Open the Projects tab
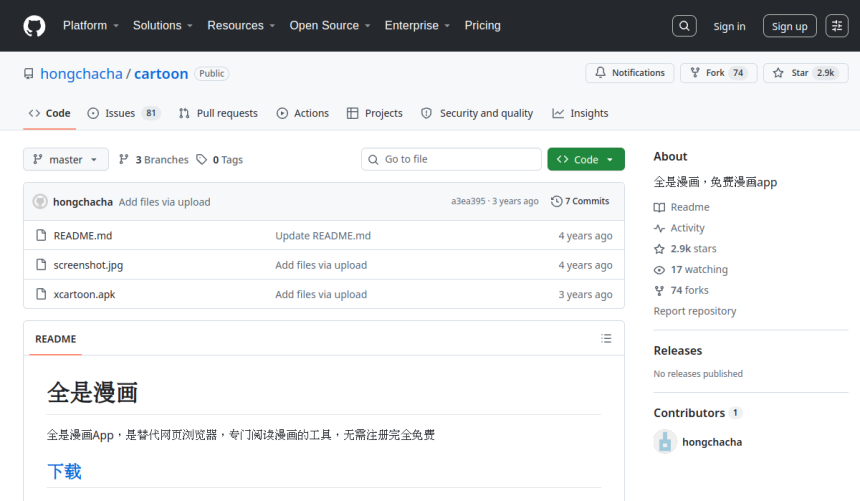860x501 pixels. [x=375, y=113]
